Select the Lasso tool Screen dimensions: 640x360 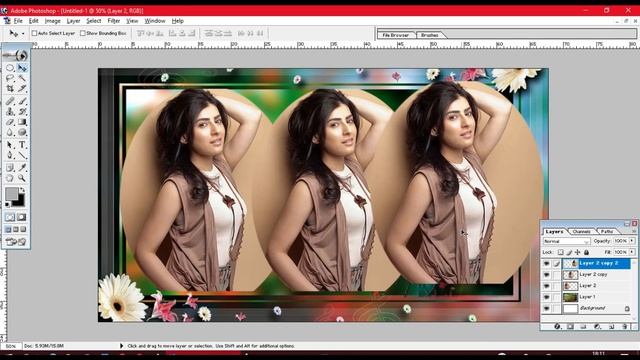10,78
